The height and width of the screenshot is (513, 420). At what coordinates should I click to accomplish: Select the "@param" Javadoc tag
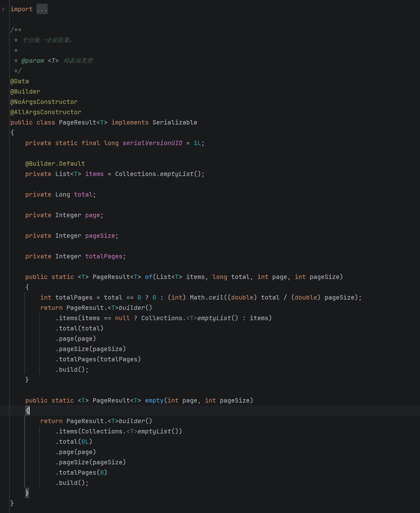33,61
